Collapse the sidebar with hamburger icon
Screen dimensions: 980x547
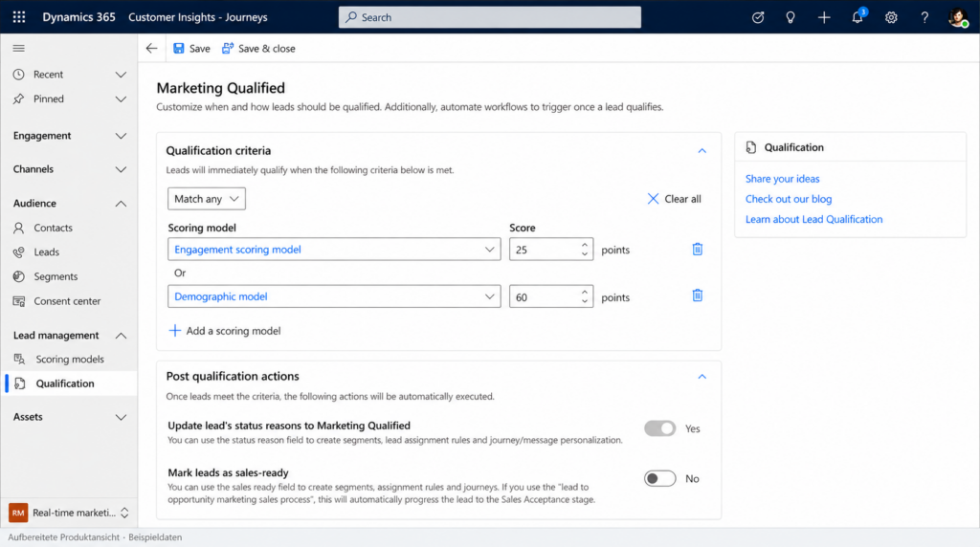click(x=19, y=48)
